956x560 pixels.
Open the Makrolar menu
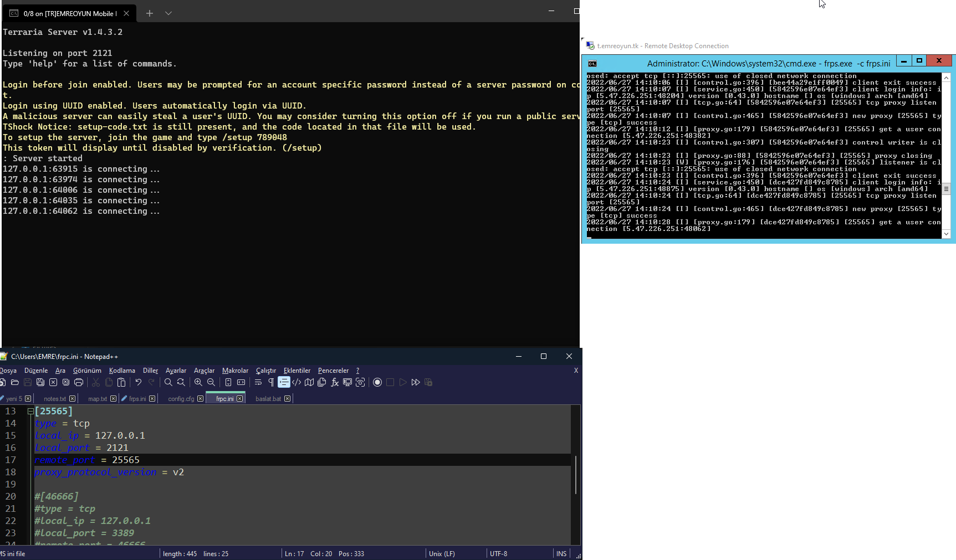tap(235, 371)
